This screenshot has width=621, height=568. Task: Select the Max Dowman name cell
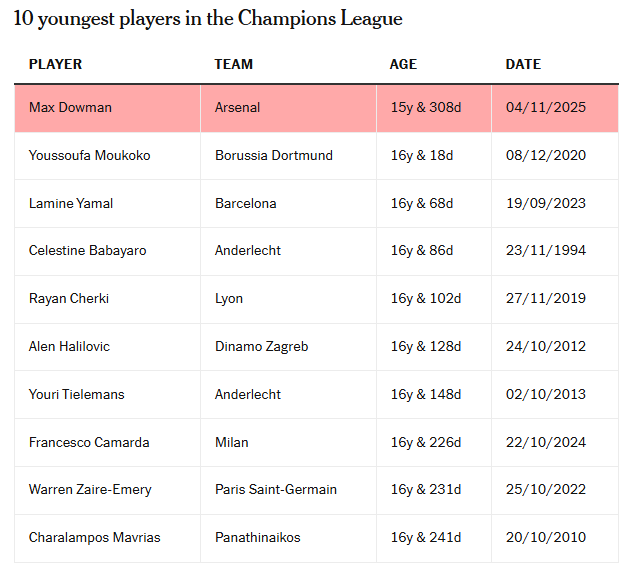(x=70, y=108)
